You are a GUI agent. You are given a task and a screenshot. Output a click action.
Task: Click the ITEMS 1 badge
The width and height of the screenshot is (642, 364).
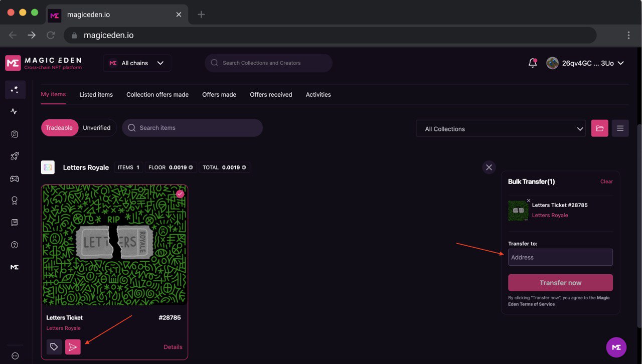pyautogui.click(x=128, y=167)
